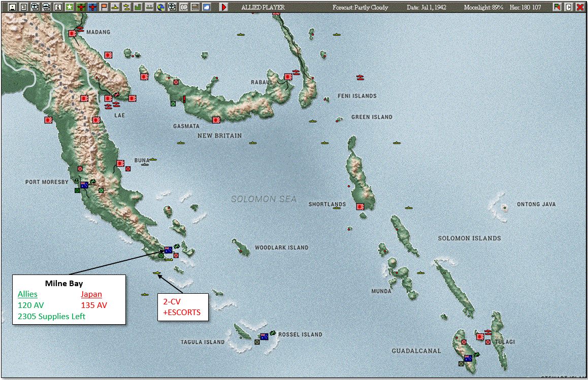This screenshot has height=380, width=588.
Task: Click the SOLOMON ISLANDS label
Action: [x=470, y=238]
